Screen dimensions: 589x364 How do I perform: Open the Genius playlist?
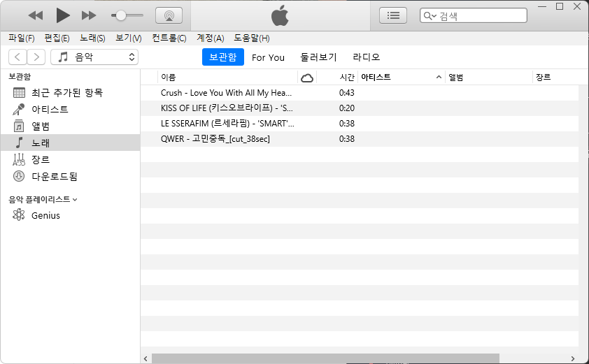tap(70, 215)
